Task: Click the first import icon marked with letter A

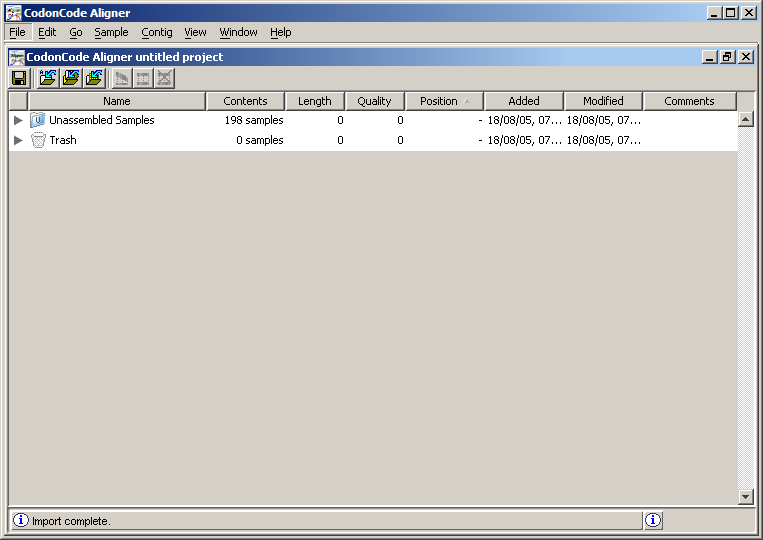Action: 48,78
